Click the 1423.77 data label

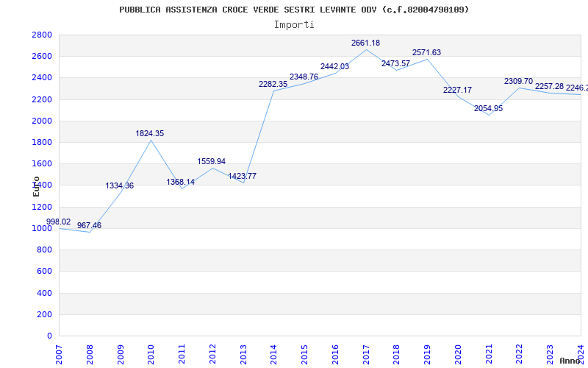pyautogui.click(x=243, y=176)
